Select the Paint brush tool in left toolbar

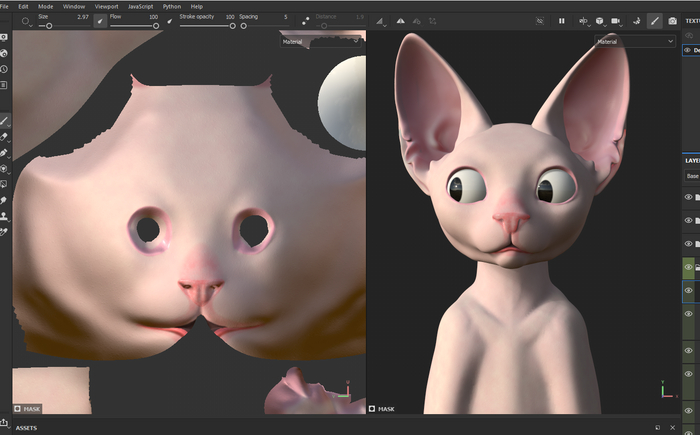(5, 120)
